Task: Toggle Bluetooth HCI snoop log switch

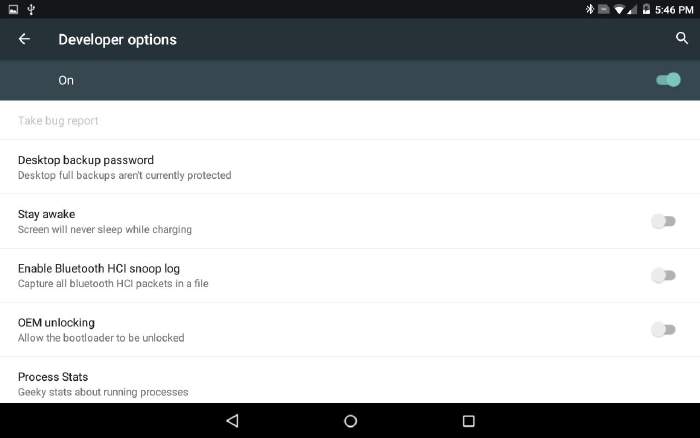Action: (x=663, y=275)
